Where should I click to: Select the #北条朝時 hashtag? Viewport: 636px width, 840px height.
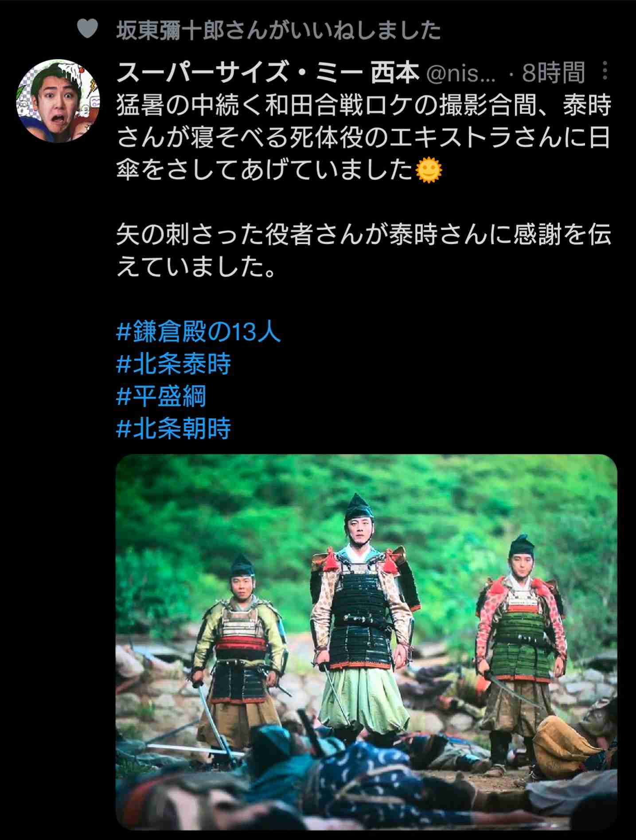click(x=174, y=428)
